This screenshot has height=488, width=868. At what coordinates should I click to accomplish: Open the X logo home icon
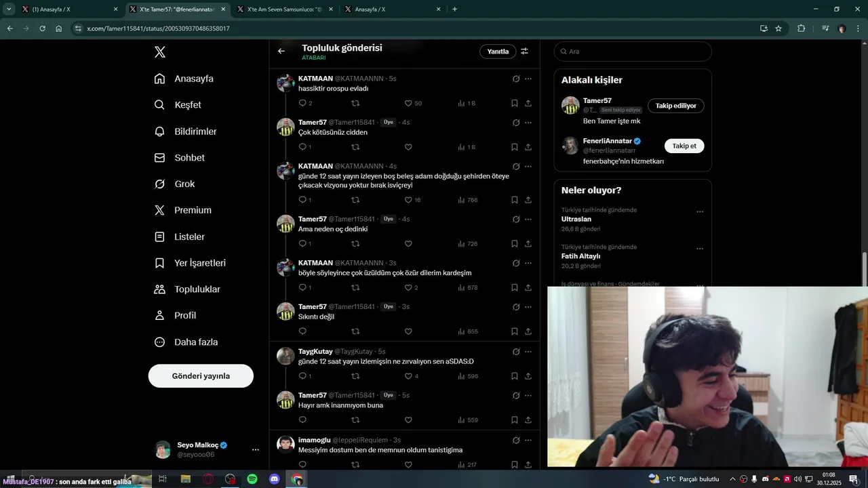click(x=159, y=52)
